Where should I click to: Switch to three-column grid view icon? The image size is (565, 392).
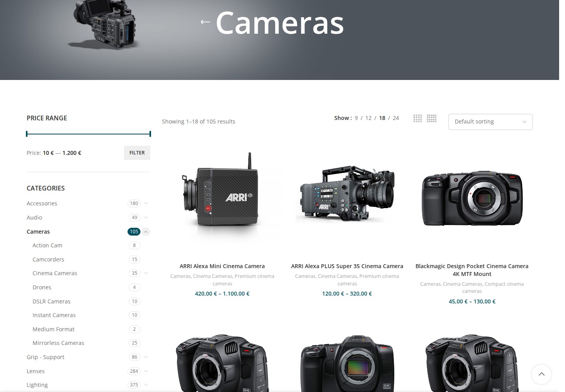(417, 118)
